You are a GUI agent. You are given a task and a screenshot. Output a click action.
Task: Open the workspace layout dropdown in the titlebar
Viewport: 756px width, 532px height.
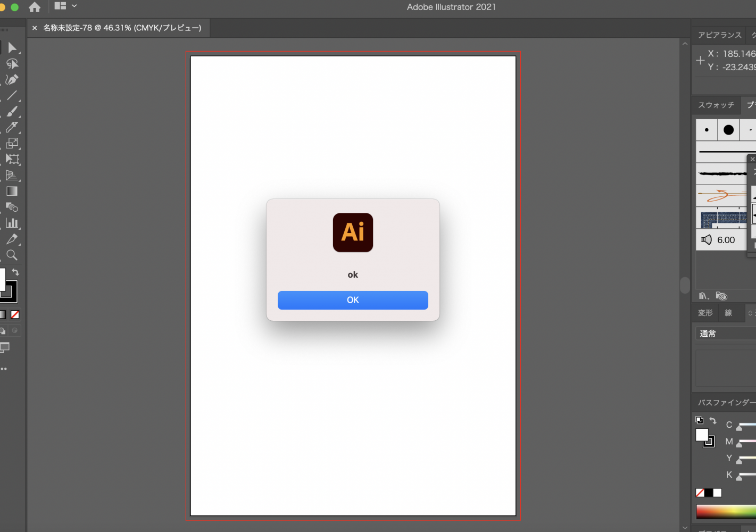(65, 7)
